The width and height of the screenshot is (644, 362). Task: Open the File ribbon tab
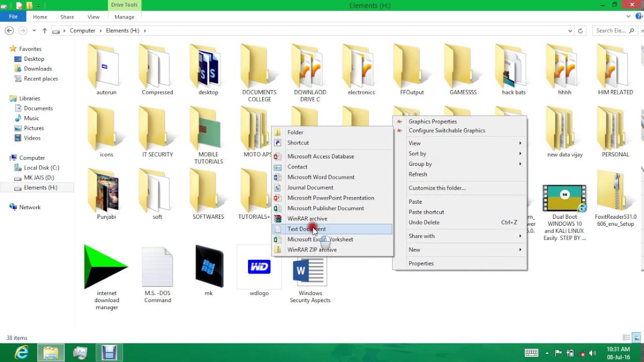(x=13, y=17)
